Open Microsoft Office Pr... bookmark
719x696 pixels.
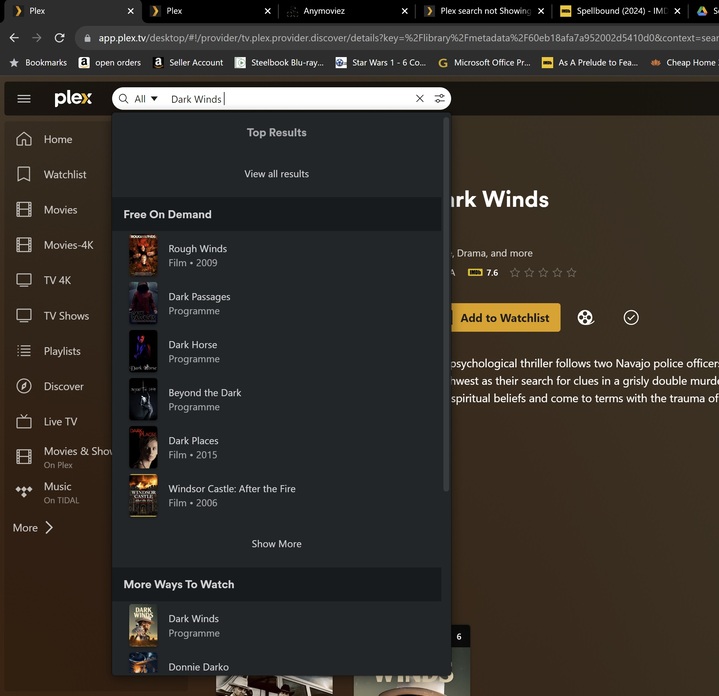coord(484,62)
